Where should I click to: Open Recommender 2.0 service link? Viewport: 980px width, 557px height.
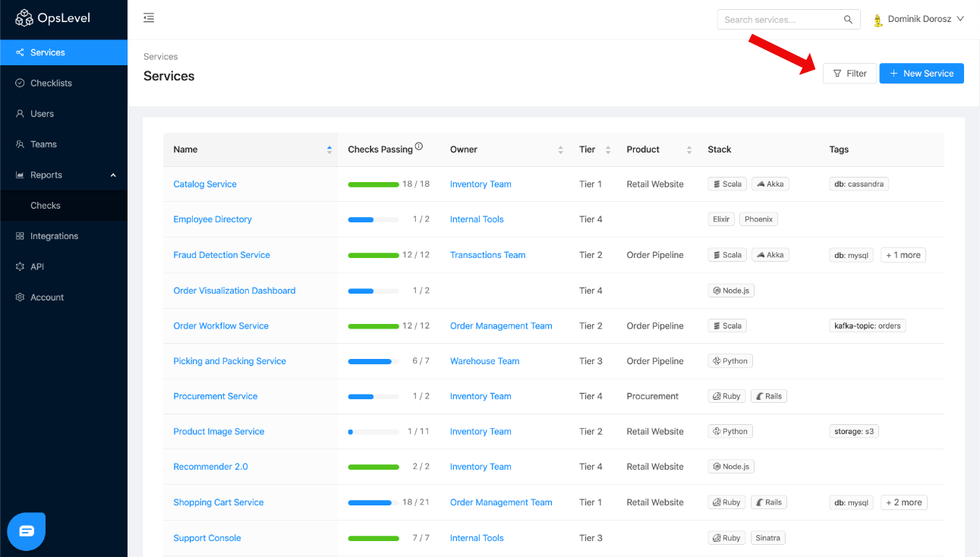(210, 467)
